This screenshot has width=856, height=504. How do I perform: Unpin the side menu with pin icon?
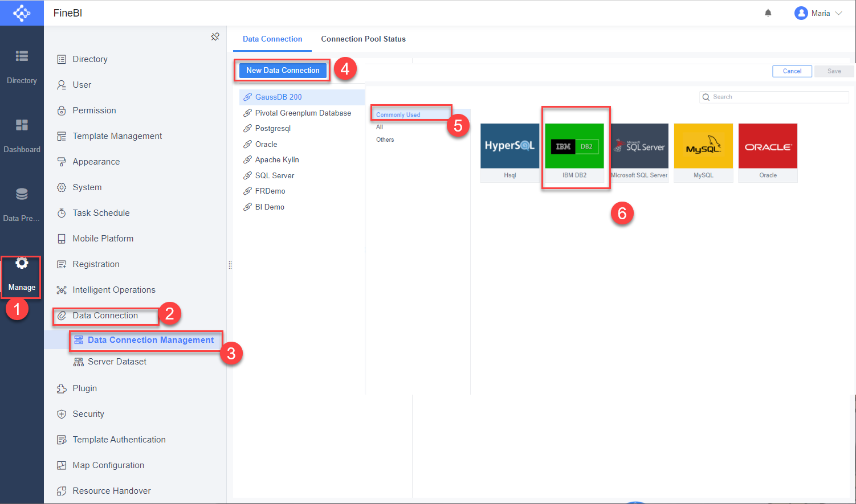[215, 37]
